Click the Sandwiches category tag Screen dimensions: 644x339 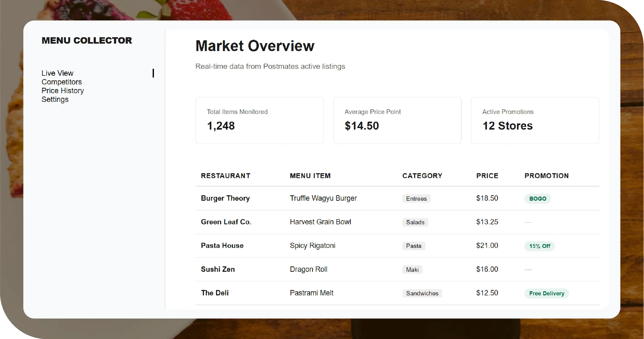422,293
